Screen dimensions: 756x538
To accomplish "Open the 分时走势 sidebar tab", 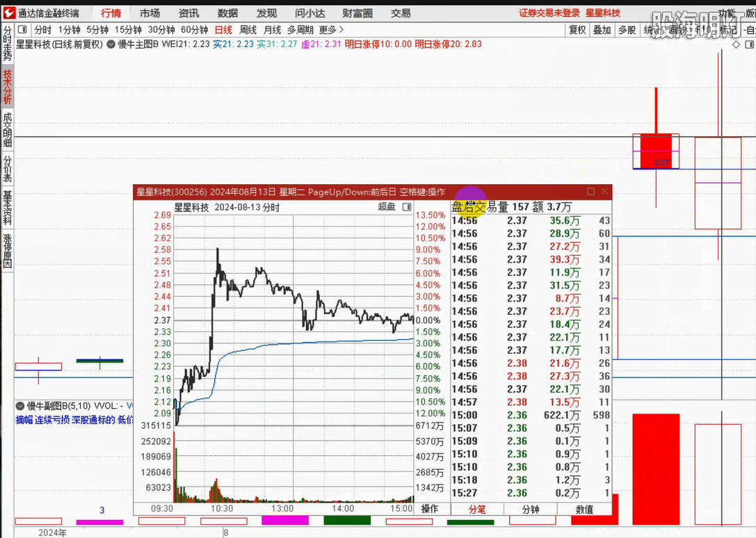I will tap(7, 43).
